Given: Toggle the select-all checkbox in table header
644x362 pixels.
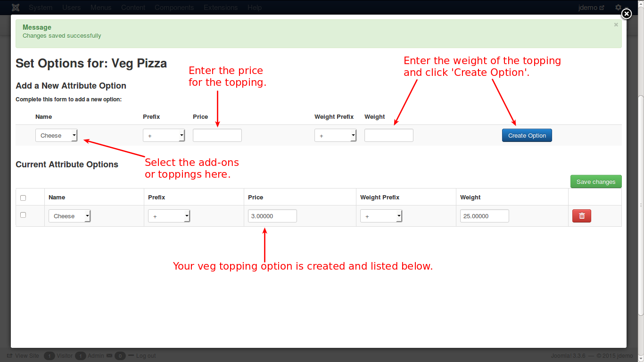Looking at the screenshot, I should [x=23, y=198].
